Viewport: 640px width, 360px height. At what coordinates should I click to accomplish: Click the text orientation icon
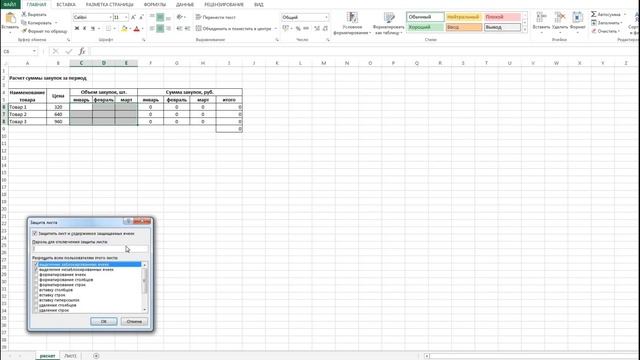[179, 17]
